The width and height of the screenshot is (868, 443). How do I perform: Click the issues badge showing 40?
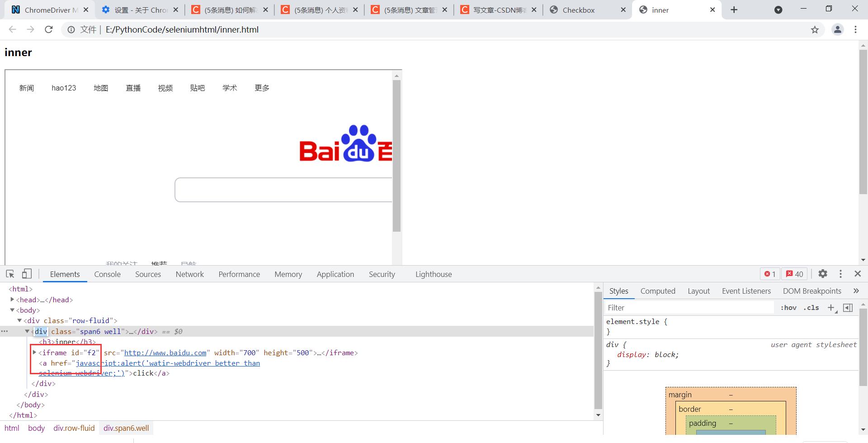(795, 274)
